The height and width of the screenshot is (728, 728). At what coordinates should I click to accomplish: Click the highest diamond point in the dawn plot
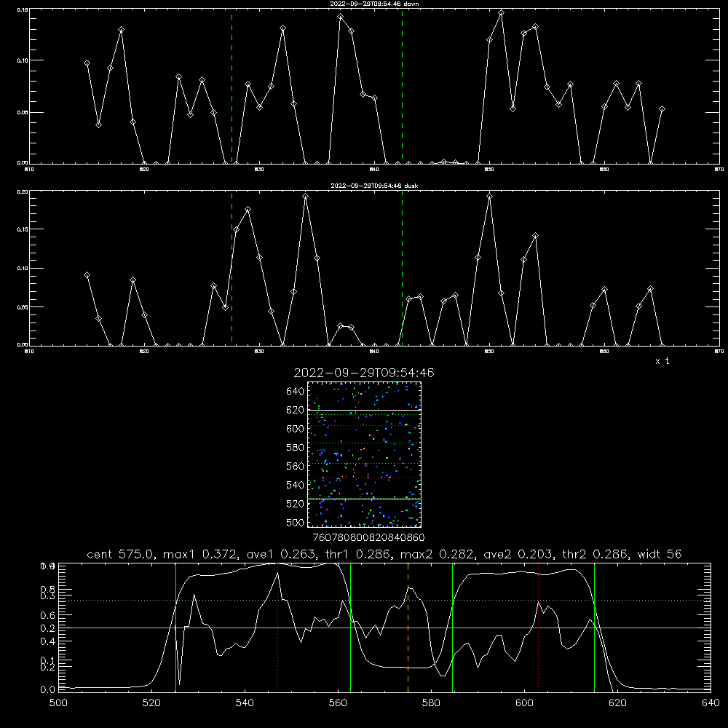[x=501, y=13]
